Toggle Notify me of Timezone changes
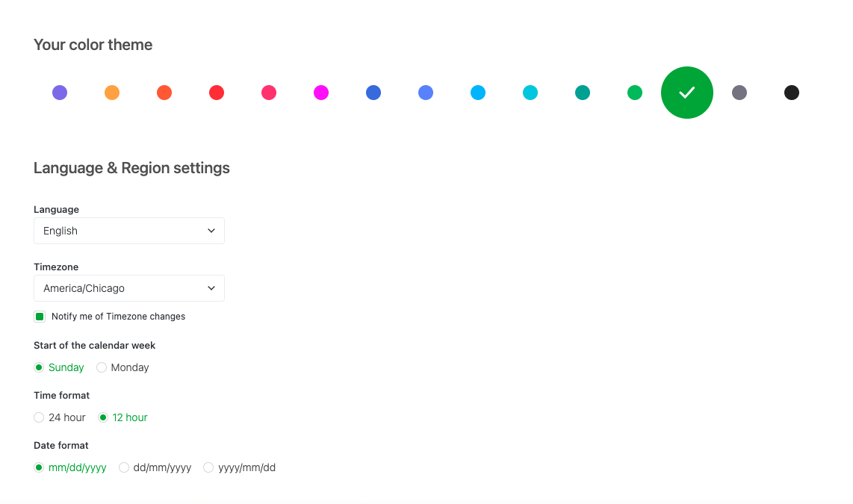 coord(40,317)
